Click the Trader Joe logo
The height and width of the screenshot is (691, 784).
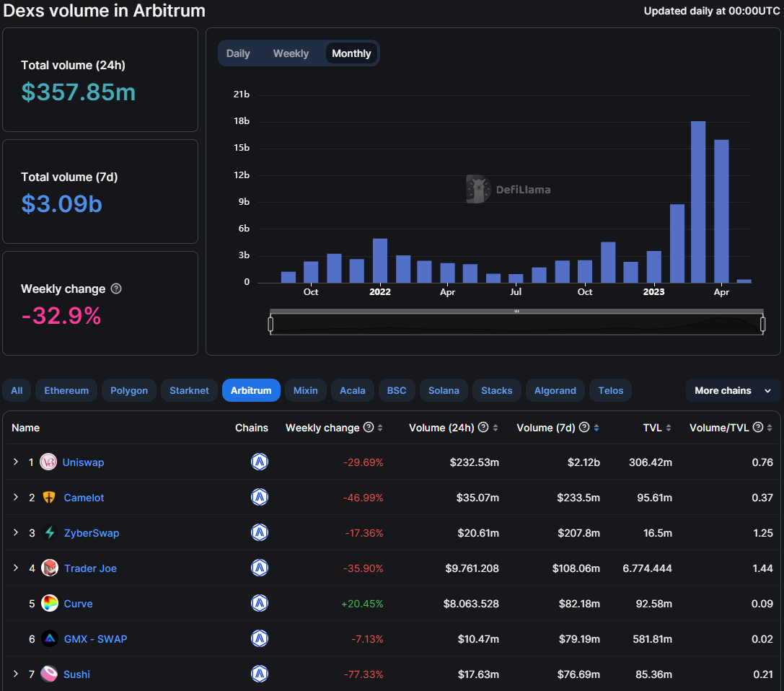tap(50, 568)
